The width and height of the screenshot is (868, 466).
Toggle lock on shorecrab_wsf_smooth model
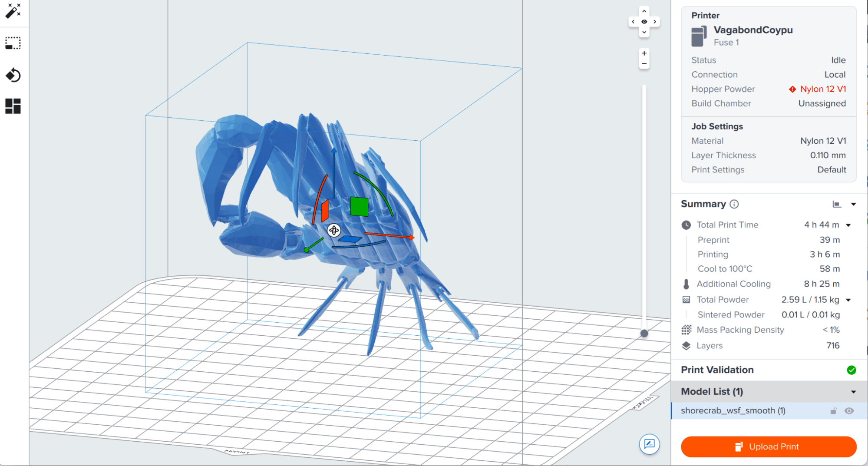[x=833, y=411]
